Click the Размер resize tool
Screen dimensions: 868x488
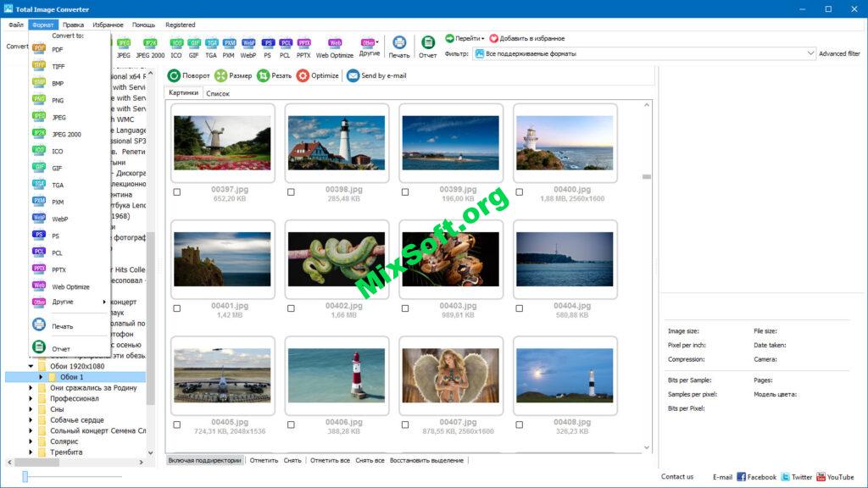(x=233, y=75)
